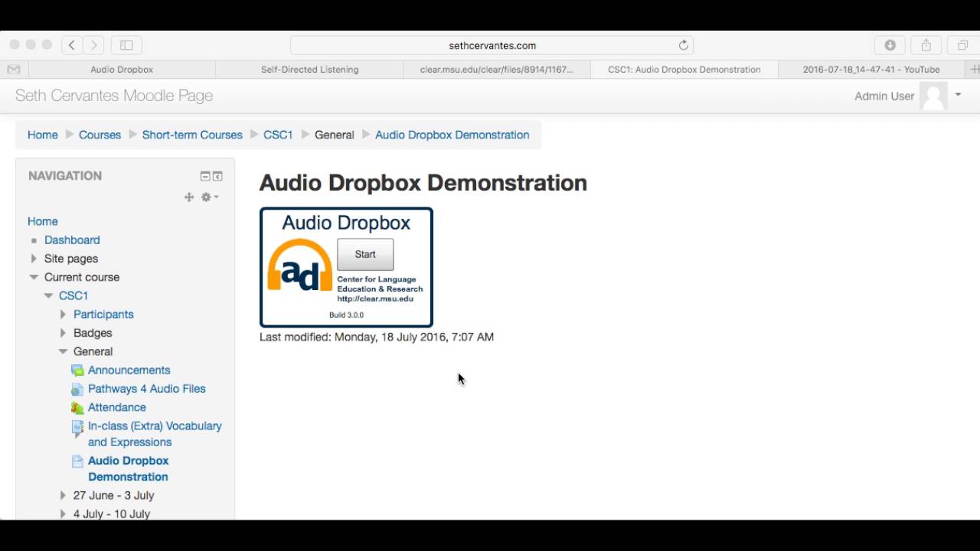Show all tabs overview button

(962, 45)
